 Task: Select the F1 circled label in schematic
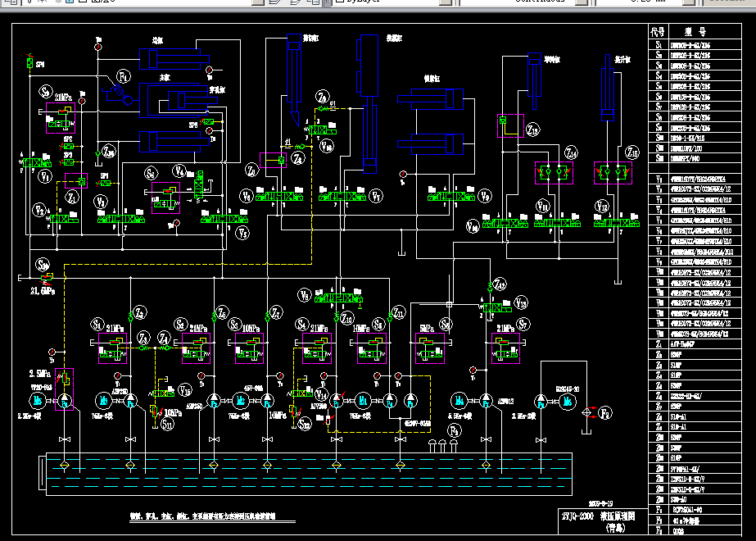click(x=124, y=76)
